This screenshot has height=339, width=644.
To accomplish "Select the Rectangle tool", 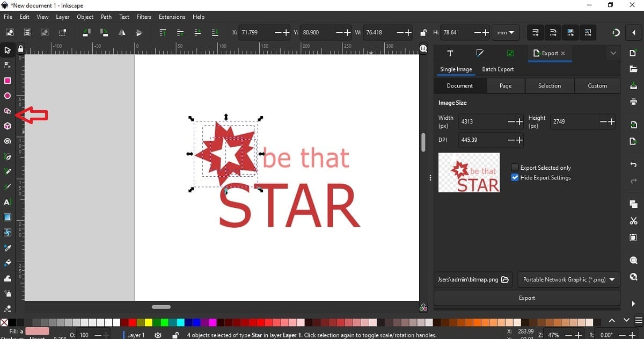I will point(8,81).
